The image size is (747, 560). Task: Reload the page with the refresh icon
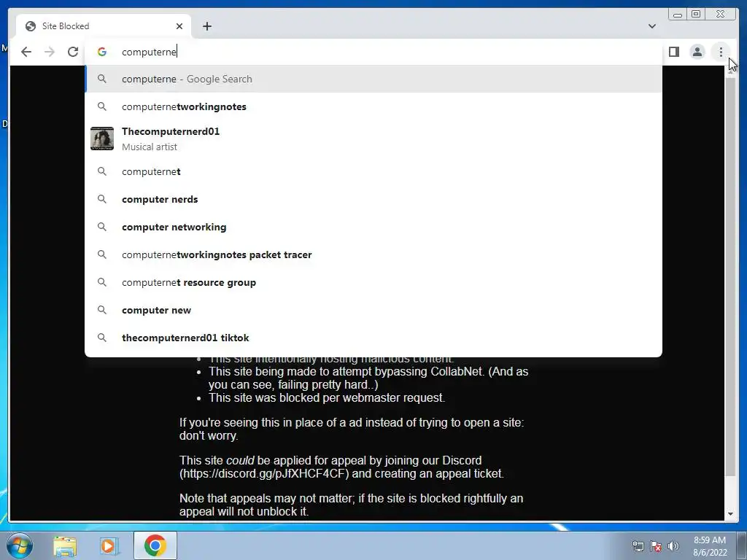pos(73,52)
